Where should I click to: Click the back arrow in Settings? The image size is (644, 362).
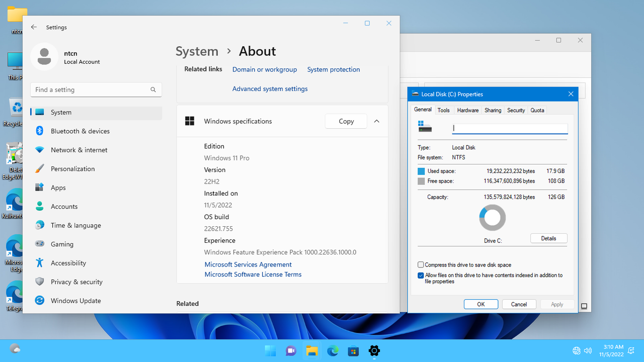(34, 27)
